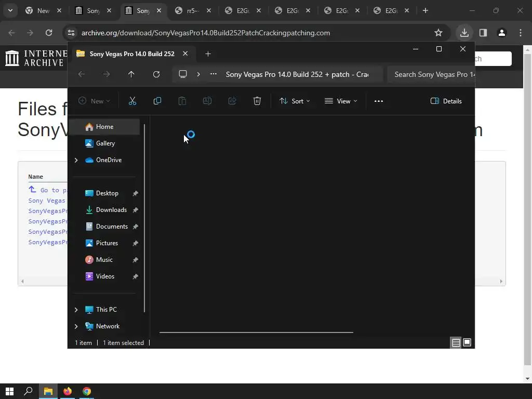Viewport: 532px width, 399px height.
Task: Open hidden breadcrumb path ellipsis in Explorer
Action: pos(214,74)
